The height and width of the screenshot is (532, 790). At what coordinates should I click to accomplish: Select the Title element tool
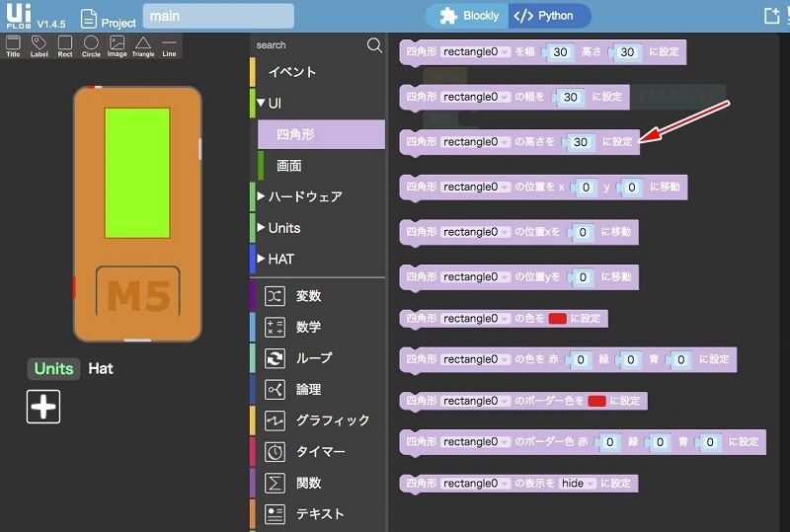pyautogui.click(x=13, y=45)
